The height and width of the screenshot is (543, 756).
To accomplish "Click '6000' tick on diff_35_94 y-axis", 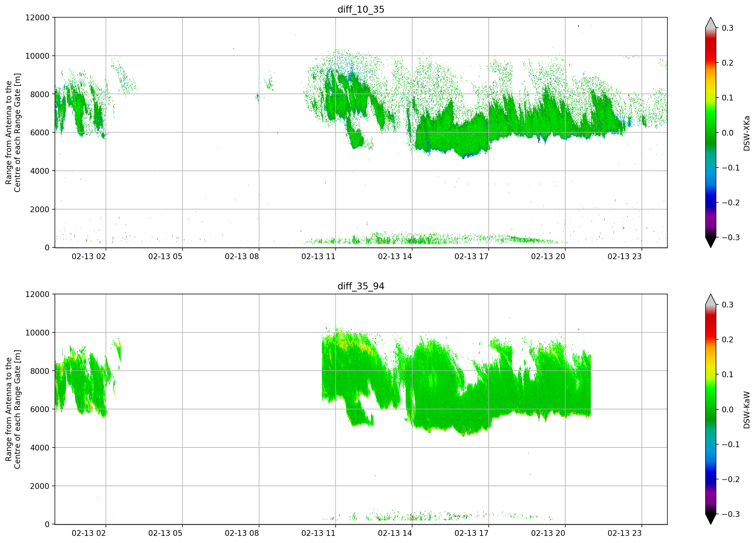I will (x=40, y=410).
